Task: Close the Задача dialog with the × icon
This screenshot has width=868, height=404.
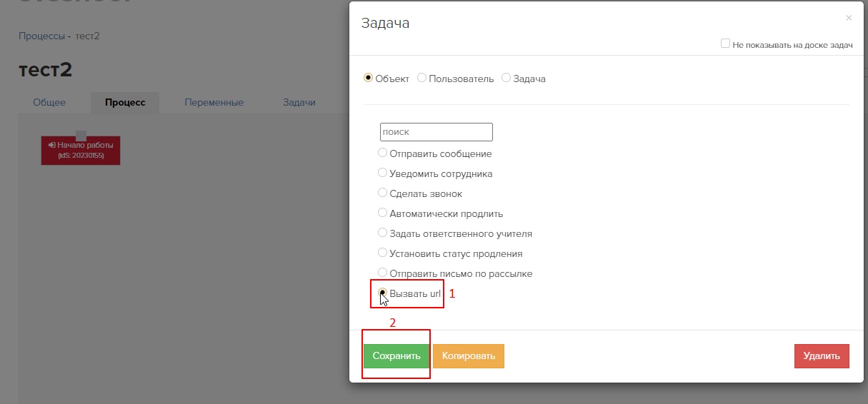Action: coord(848,18)
